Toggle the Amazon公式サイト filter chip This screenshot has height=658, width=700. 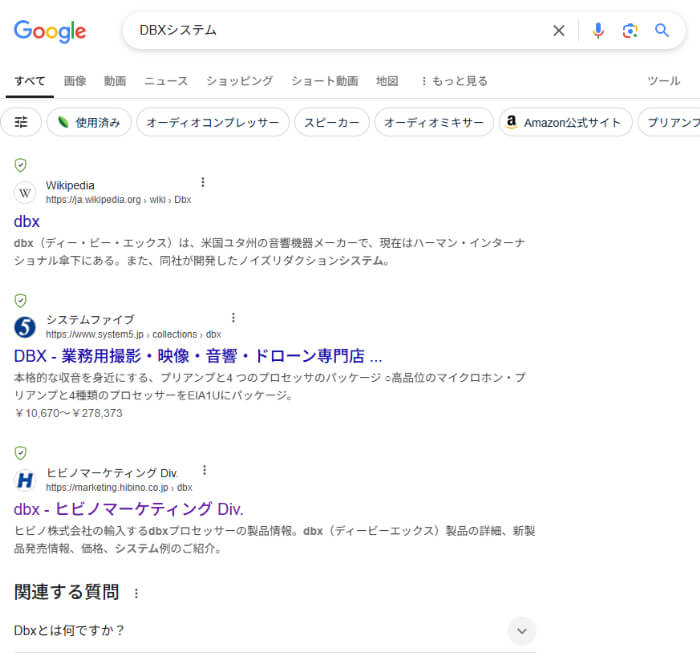pyautogui.click(x=566, y=122)
